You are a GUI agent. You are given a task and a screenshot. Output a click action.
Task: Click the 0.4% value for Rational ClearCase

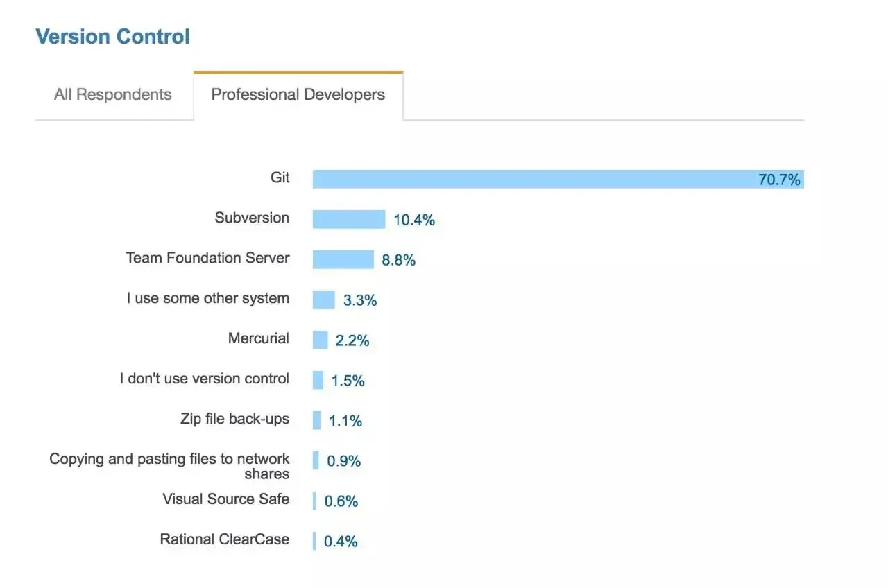point(341,542)
